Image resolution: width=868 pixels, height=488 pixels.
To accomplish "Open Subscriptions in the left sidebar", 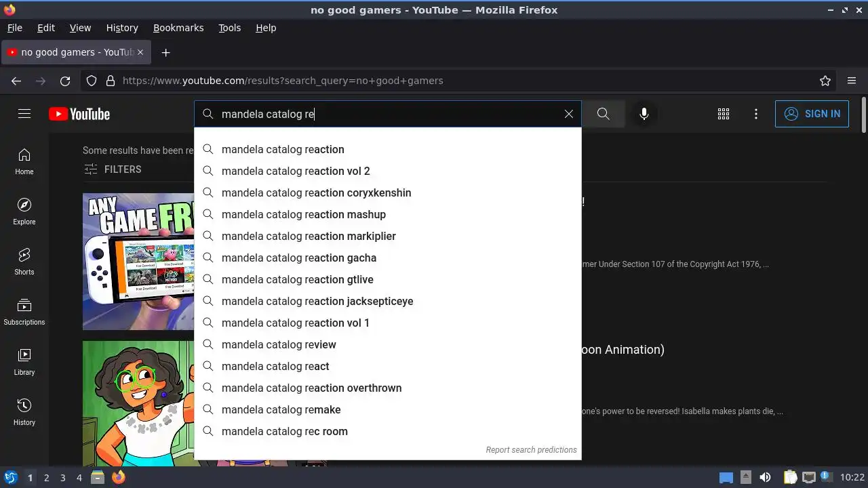I will point(24,312).
